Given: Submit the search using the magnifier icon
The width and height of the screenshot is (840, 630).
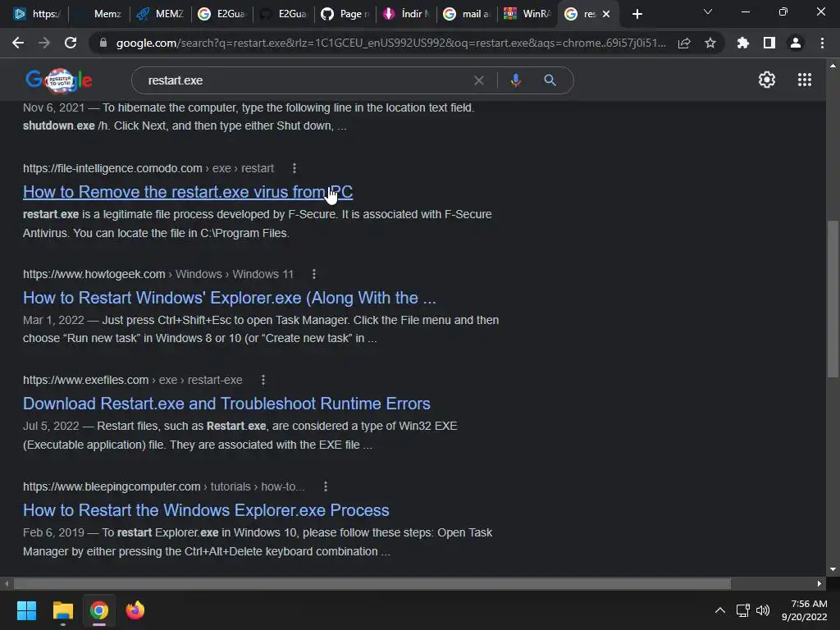Looking at the screenshot, I should [x=550, y=80].
